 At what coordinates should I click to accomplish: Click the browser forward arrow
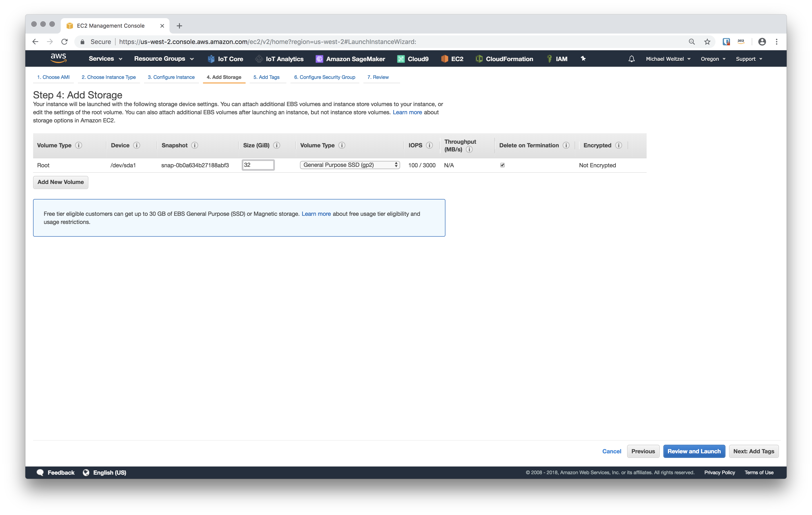[x=50, y=42]
